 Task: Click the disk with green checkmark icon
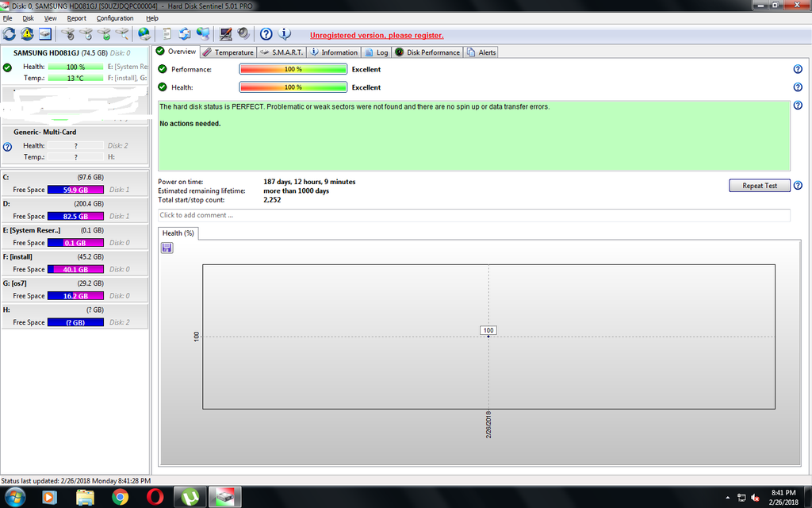coord(104,34)
